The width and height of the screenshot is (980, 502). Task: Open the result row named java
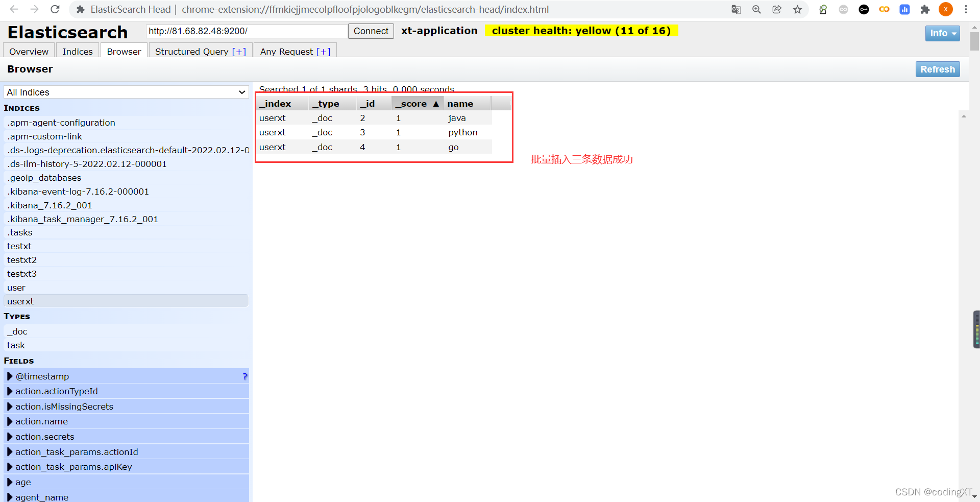(374, 118)
